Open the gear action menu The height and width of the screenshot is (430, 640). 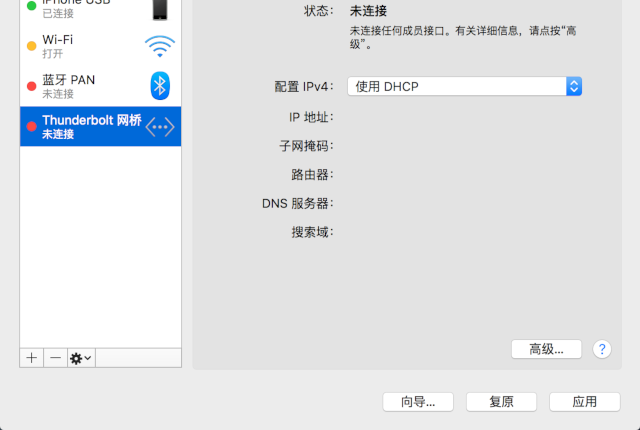click(81, 358)
